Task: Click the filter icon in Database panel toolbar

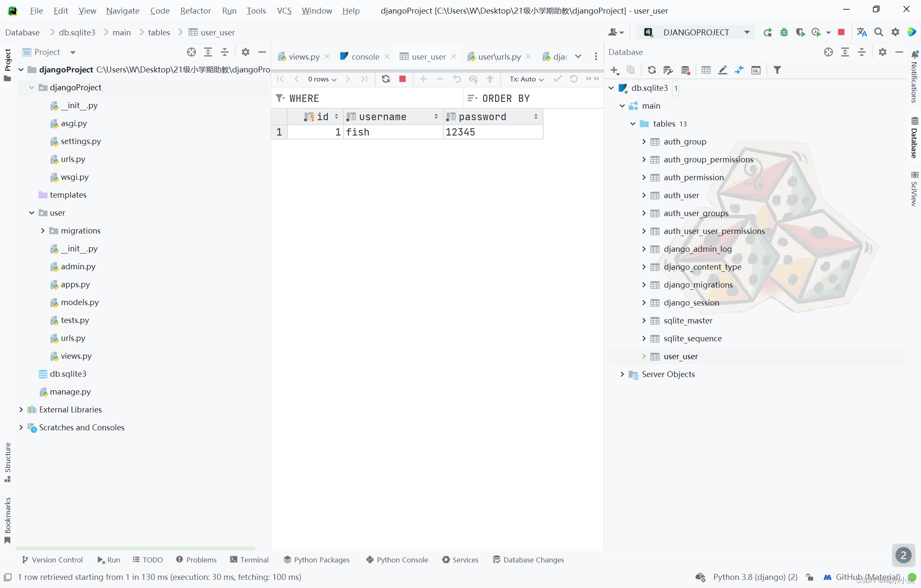Action: 777,70
